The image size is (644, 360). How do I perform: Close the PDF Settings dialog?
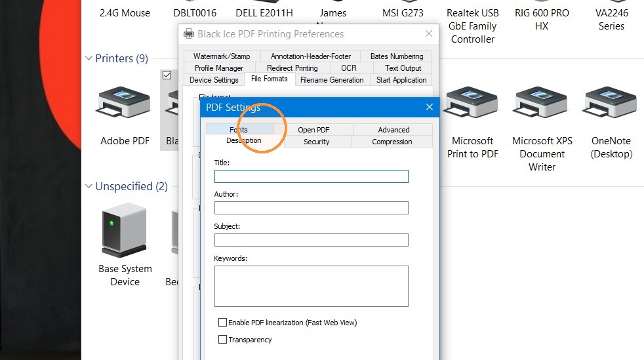tap(429, 107)
